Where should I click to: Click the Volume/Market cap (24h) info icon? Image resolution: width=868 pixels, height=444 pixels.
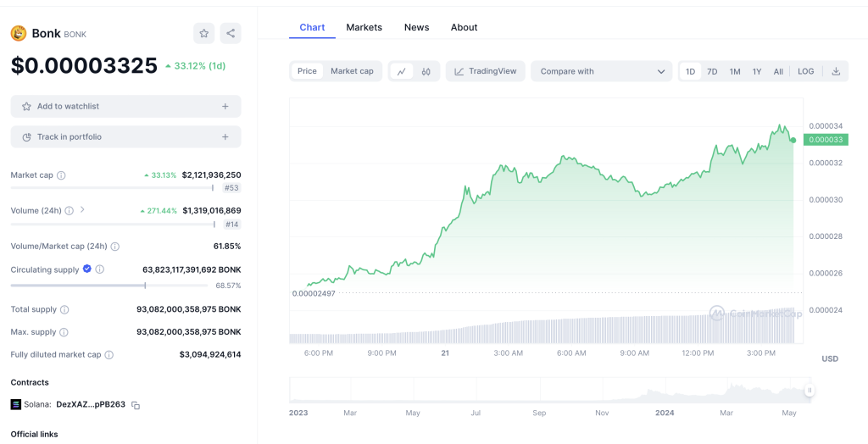(x=114, y=247)
